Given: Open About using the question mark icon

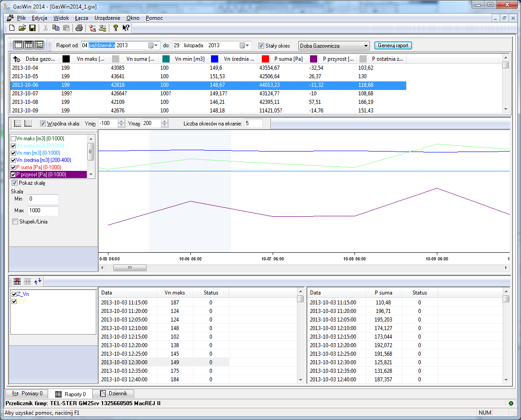Looking at the screenshot, I should coord(115,28).
